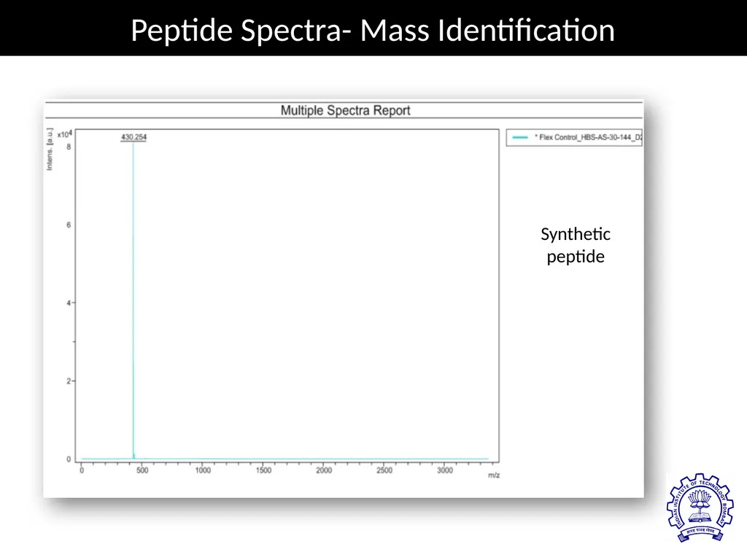
Task: Click the slide title "Peptide Spectra- Mass Identification"
Action: click(373, 30)
